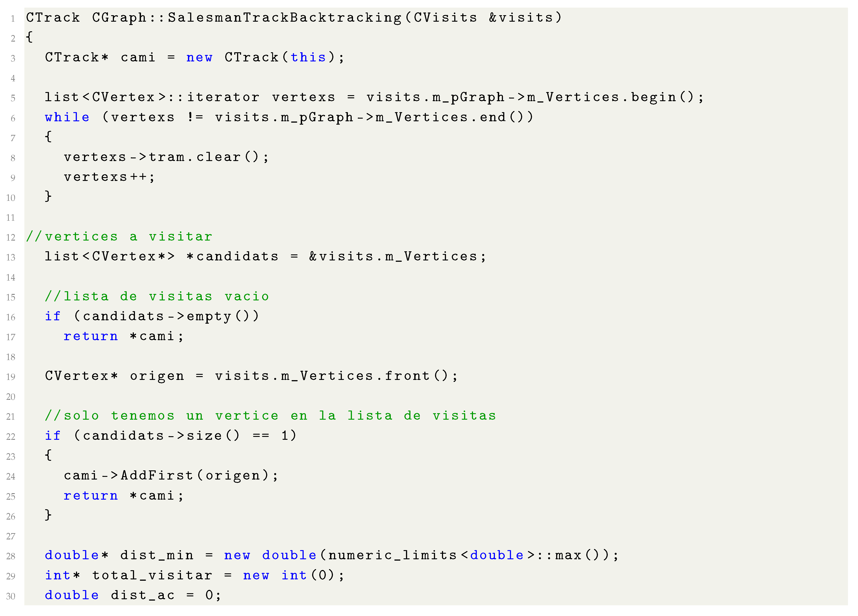Click 'numeric_limits' in line 28
The height and width of the screenshot is (616, 858).
pyautogui.click(x=393, y=555)
